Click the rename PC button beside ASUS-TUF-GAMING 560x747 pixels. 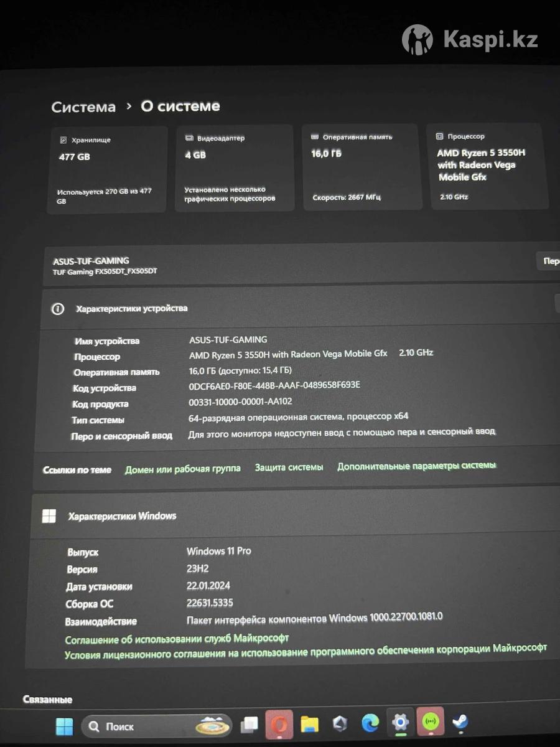549,261
